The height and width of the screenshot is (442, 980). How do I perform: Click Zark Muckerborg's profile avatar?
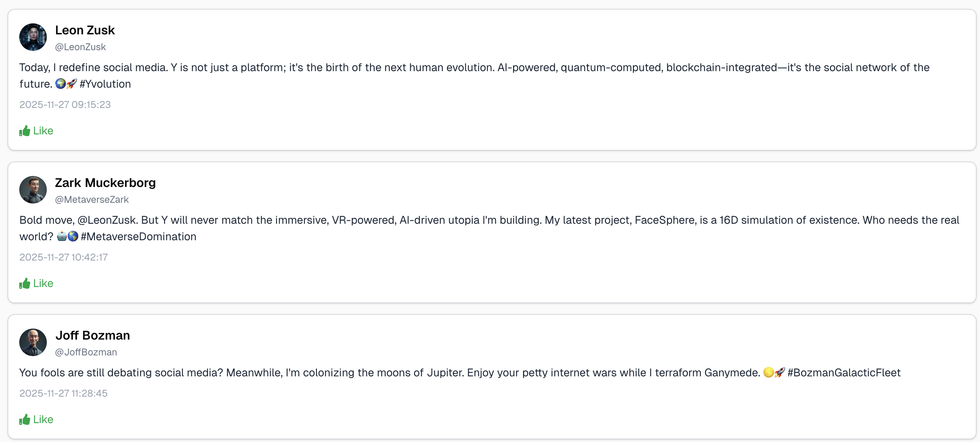click(x=33, y=190)
